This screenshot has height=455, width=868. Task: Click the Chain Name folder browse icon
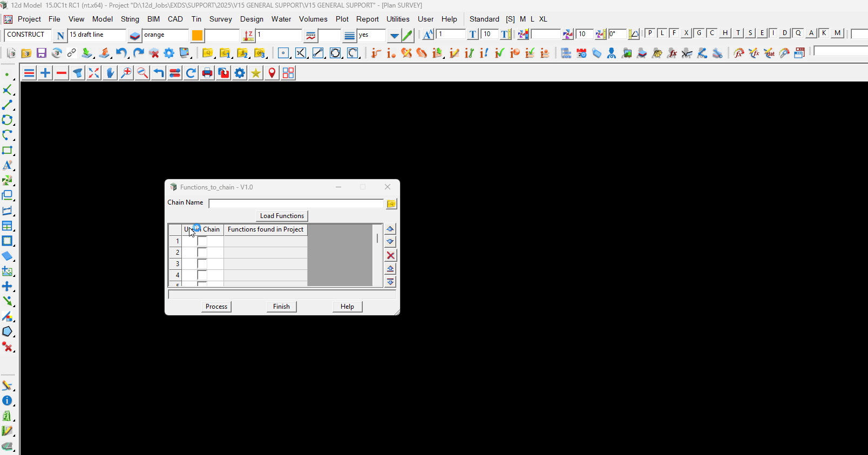[391, 203]
